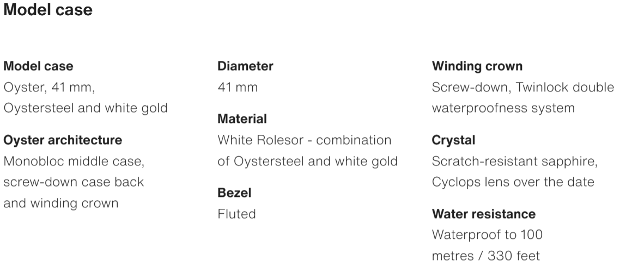Screen dimensions: 644x266
Task: Click the "White Rolesor - combination" text line
Action: (x=304, y=140)
